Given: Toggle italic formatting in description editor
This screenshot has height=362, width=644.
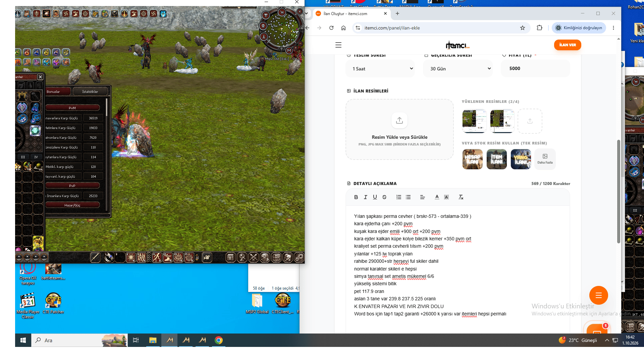Looking at the screenshot, I should click(x=365, y=197).
